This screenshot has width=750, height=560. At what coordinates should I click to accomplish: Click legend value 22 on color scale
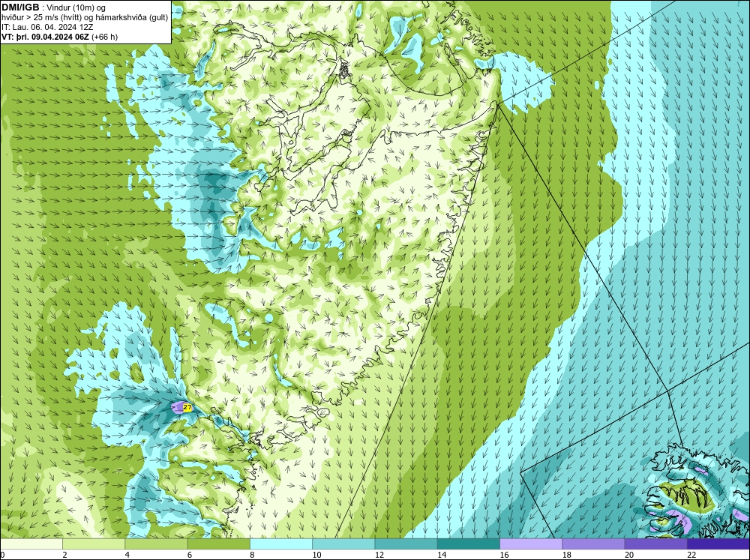[x=691, y=555]
